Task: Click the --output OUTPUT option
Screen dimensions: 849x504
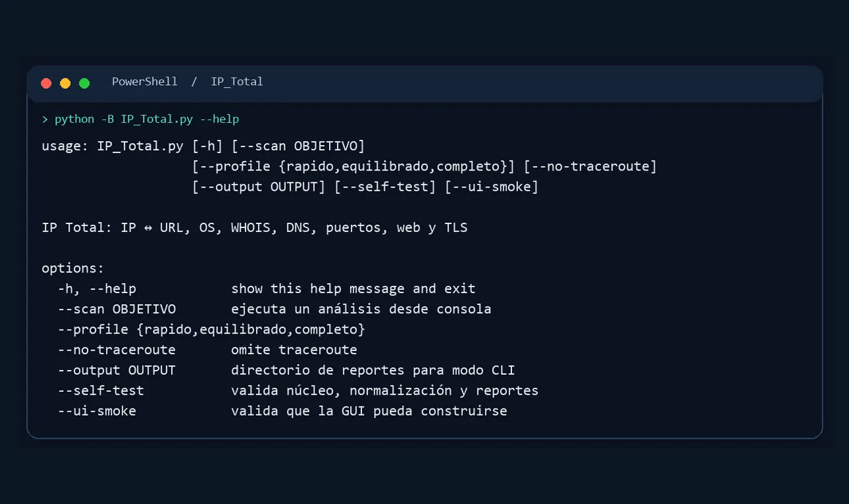Action: coord(117,370)
